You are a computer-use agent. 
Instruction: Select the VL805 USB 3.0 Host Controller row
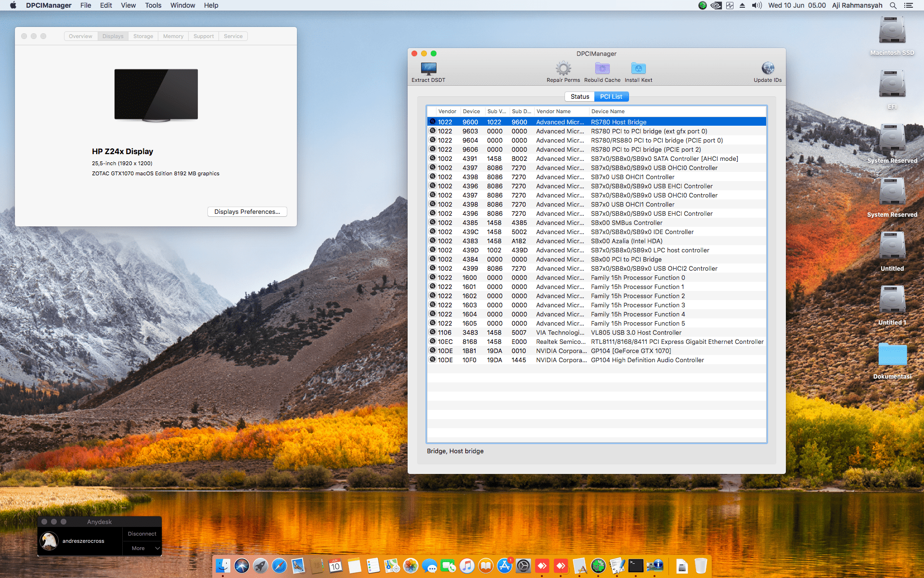pyautogui.click(x=597, y=332)
